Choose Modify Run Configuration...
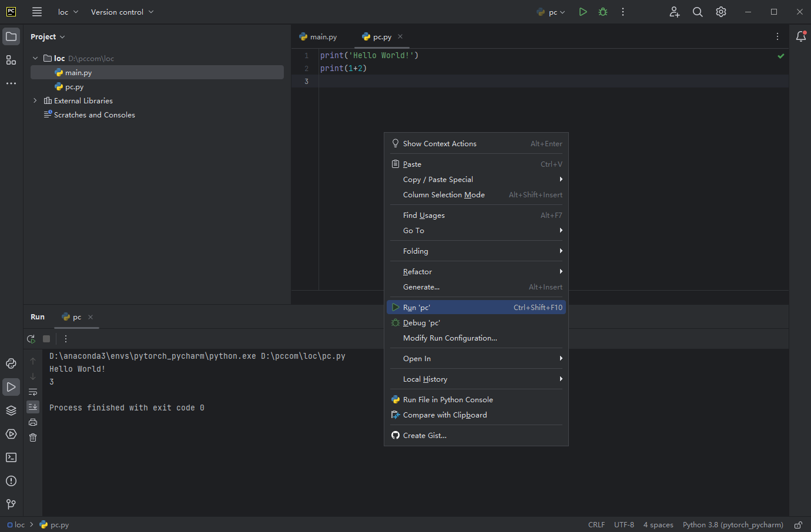Viewport: 811px width, 532px height. click(476, 338)
